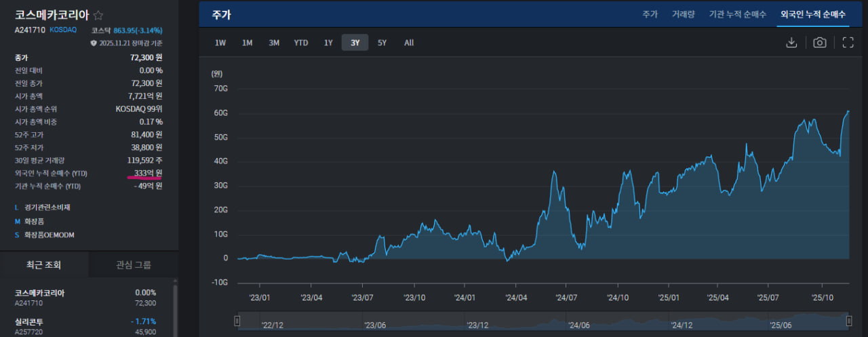
Task: Click the recent list vertical scrollbar
Action: [175, 309]
